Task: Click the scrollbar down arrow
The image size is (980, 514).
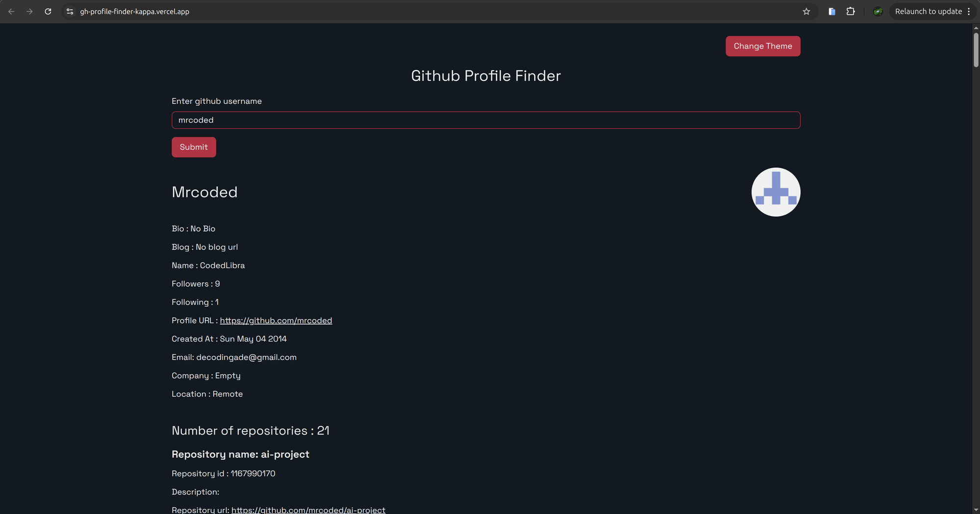Action: point(976,510)
